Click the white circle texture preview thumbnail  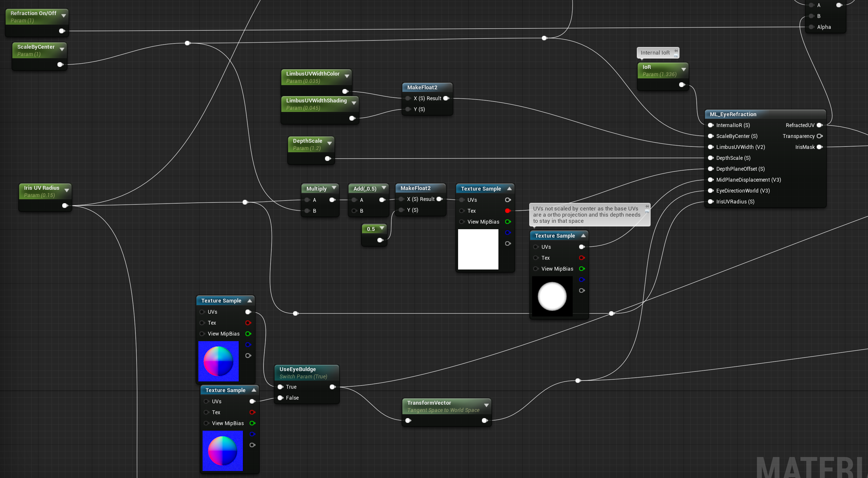(552, 296)
